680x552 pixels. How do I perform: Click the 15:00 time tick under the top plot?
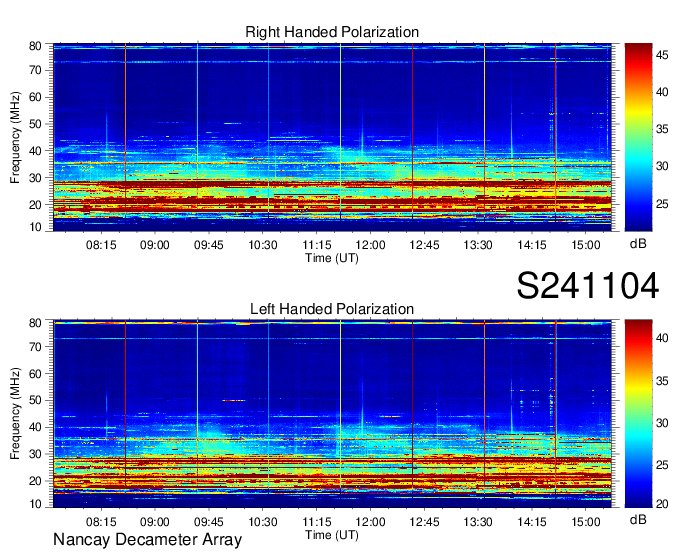click(x=586, y=245)
